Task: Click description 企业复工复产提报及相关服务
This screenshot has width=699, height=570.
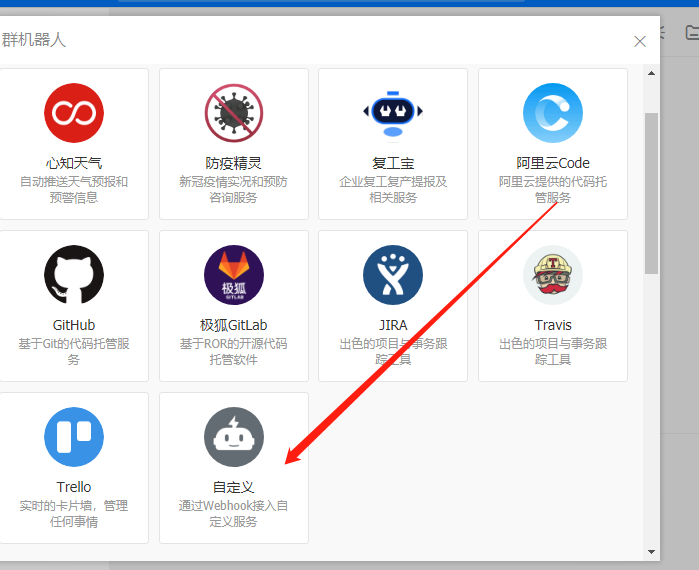Action: pyautogui.click(x=393, y=189)
